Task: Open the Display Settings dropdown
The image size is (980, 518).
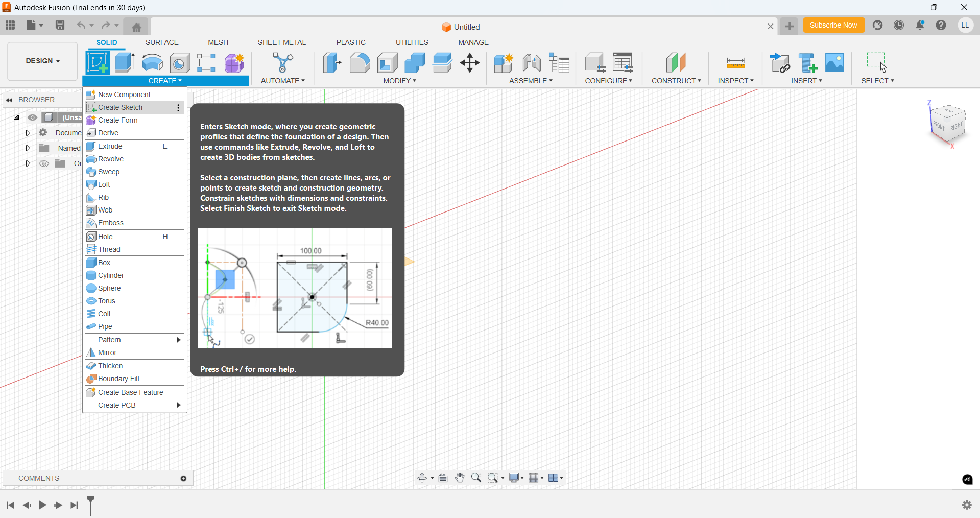Action: 517,478
